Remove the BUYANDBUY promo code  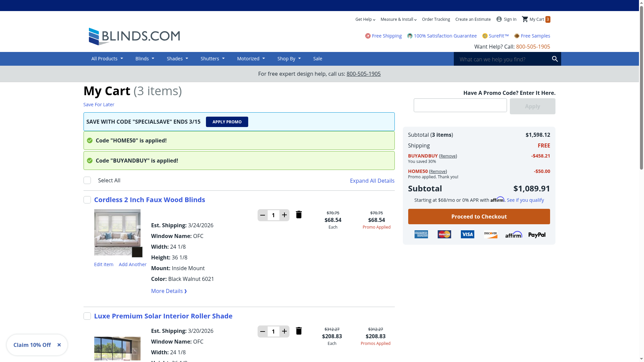[x=448, y=156]
